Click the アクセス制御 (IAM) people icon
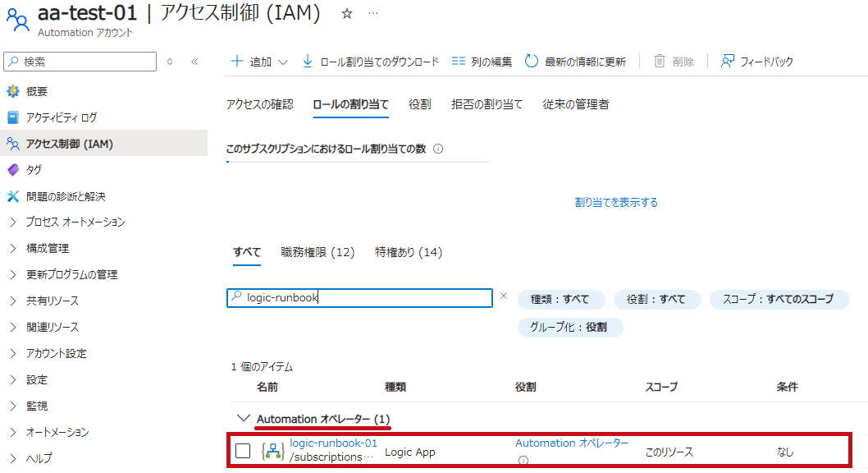868x473 pixels. coord(13,144)
